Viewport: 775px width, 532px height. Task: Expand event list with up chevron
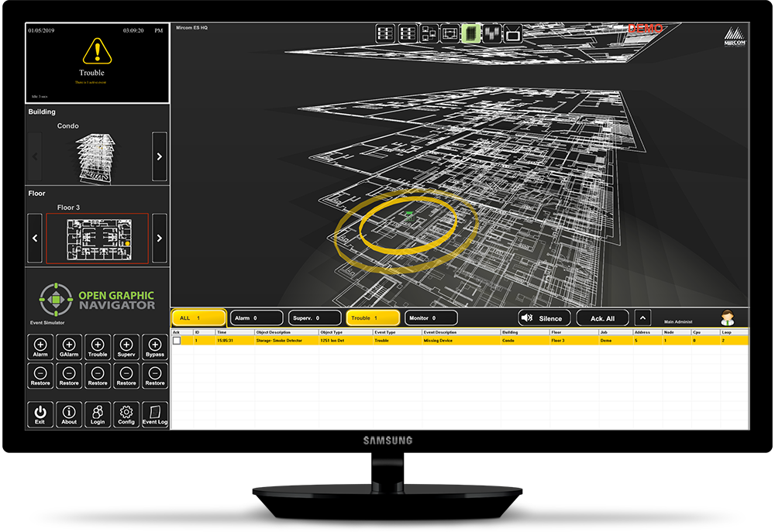point(642,317)
